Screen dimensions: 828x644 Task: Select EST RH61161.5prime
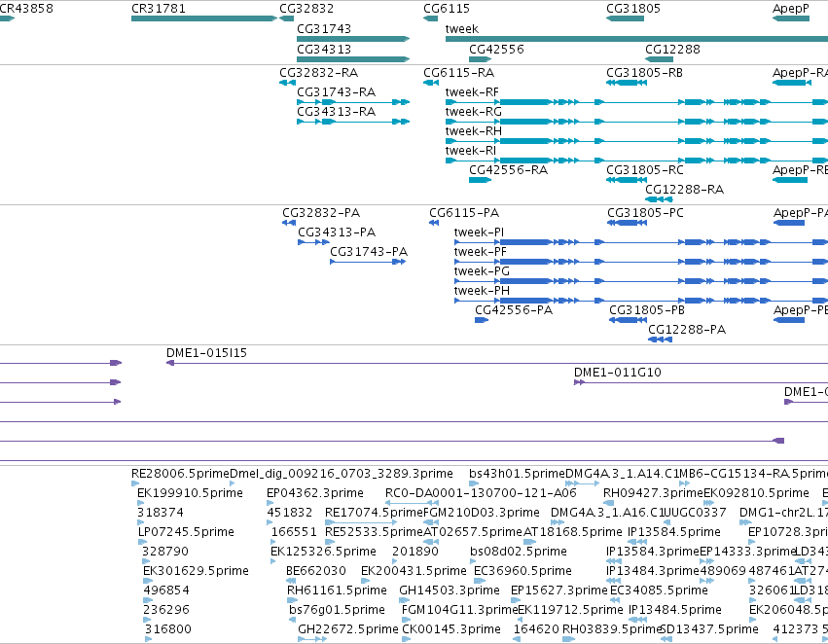pyautogui.click(x=337, y=590)
